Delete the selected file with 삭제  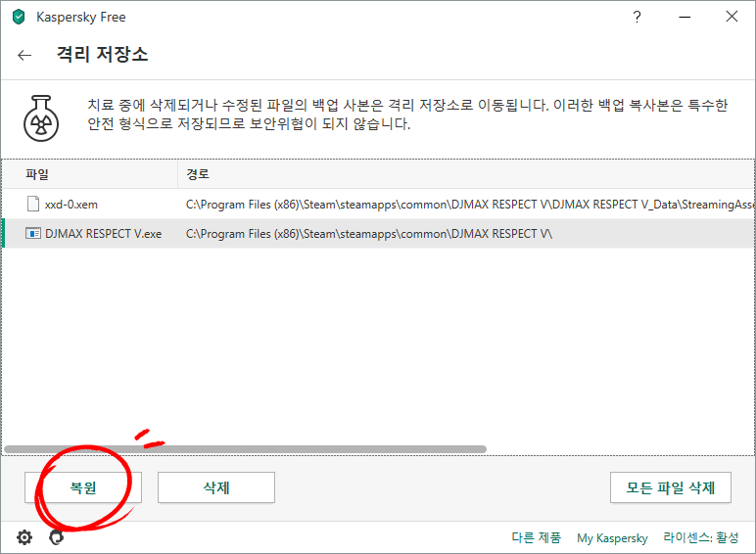point(216,487)
